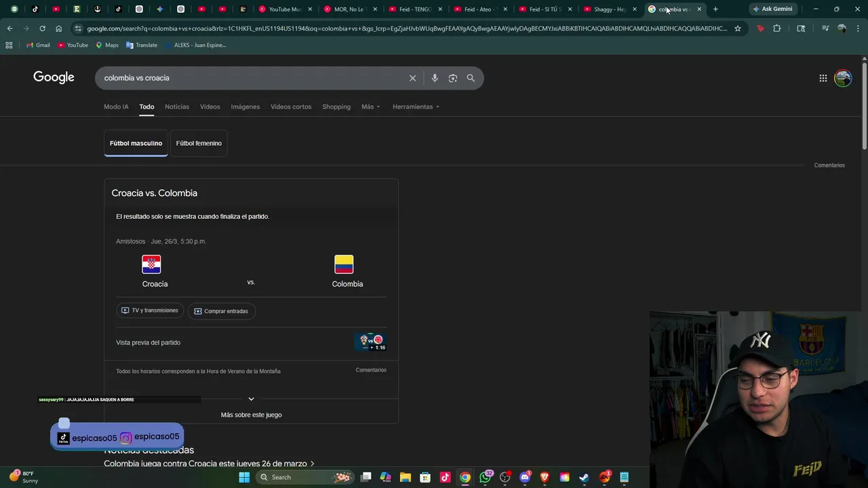Open TikTok app in the taskbar

[445, 477]
